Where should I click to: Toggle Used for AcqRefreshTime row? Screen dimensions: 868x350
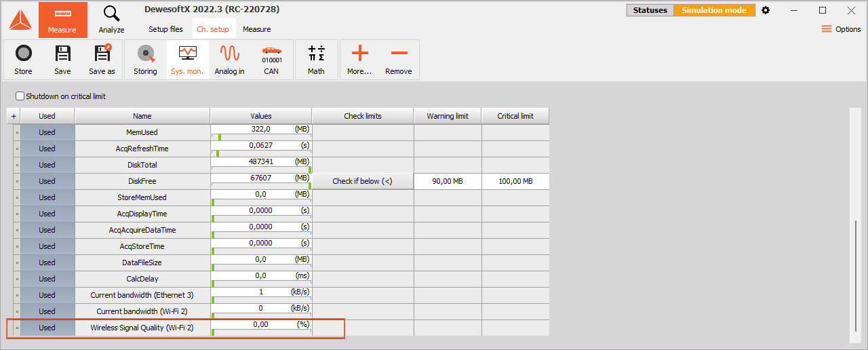pos(47,149)
